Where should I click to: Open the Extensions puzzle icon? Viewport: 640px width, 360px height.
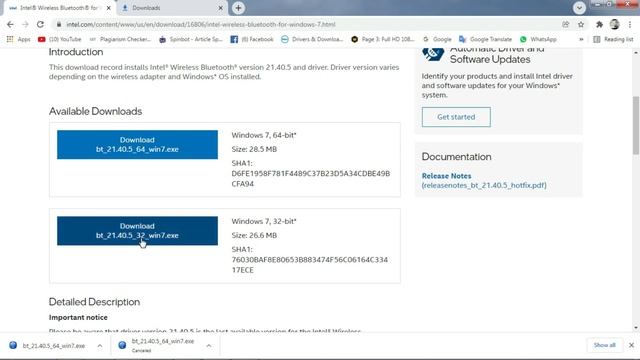pyautogui.click(x=599, y=24)
